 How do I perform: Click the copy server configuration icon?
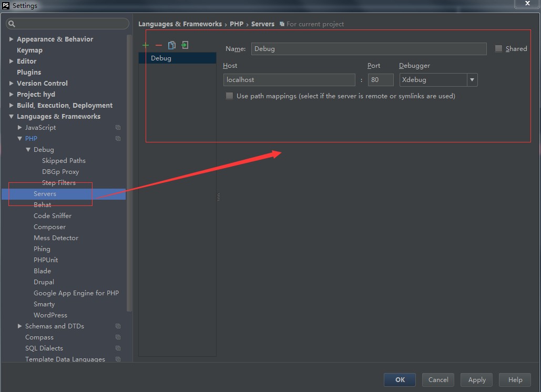pos(171,45)
